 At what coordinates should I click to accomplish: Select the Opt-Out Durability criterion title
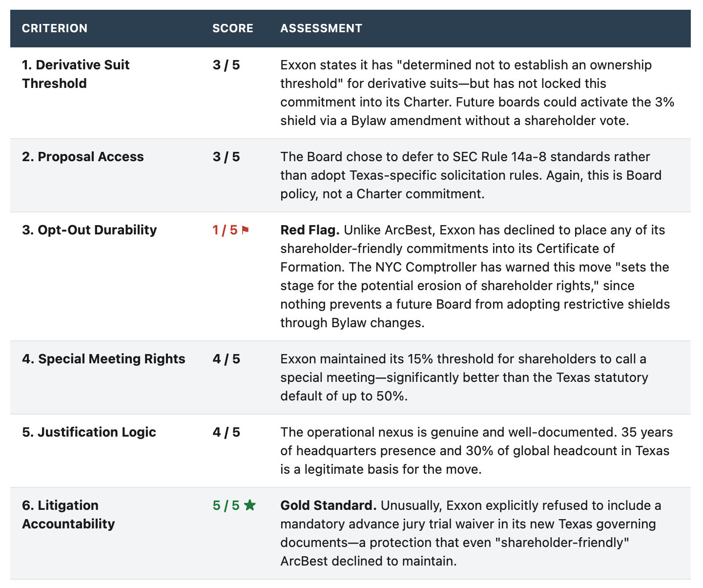89,230
